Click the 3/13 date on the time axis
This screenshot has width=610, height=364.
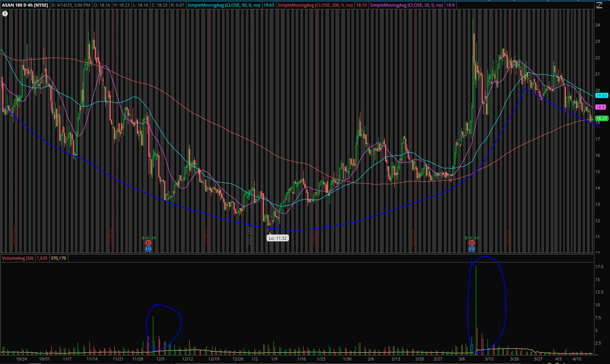pyautogui.click(x=489, y=359)
